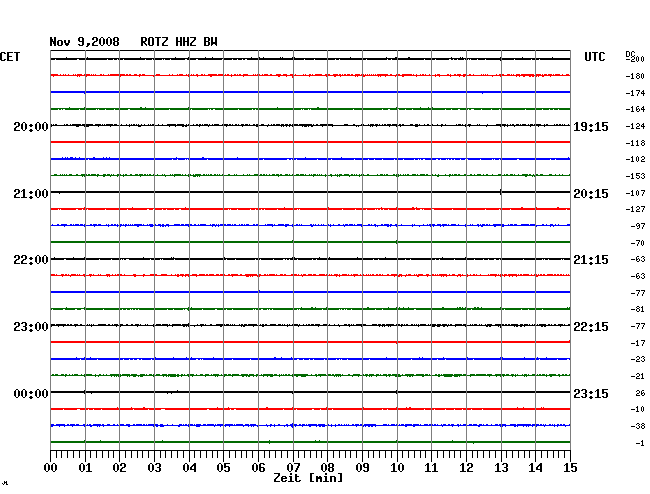The width and height of the screenshot is (650, 494).
Task: Select minute tick label 03
Action: [x=154, y=467]
